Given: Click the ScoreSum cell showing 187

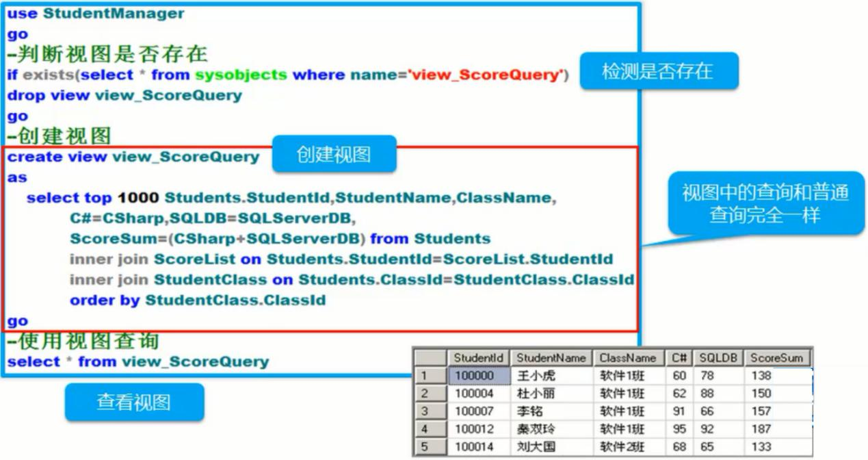Looking at the screenshot, I should coord(761,429).
